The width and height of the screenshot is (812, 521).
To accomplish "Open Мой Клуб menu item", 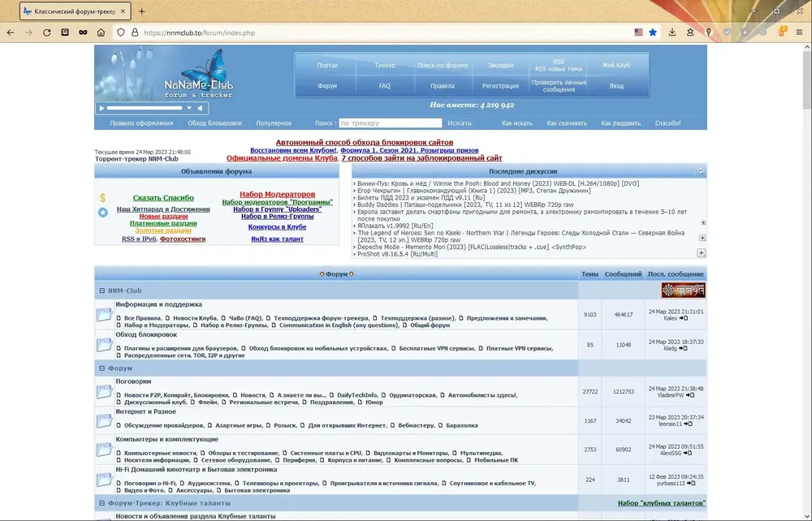I will point(616,65).
